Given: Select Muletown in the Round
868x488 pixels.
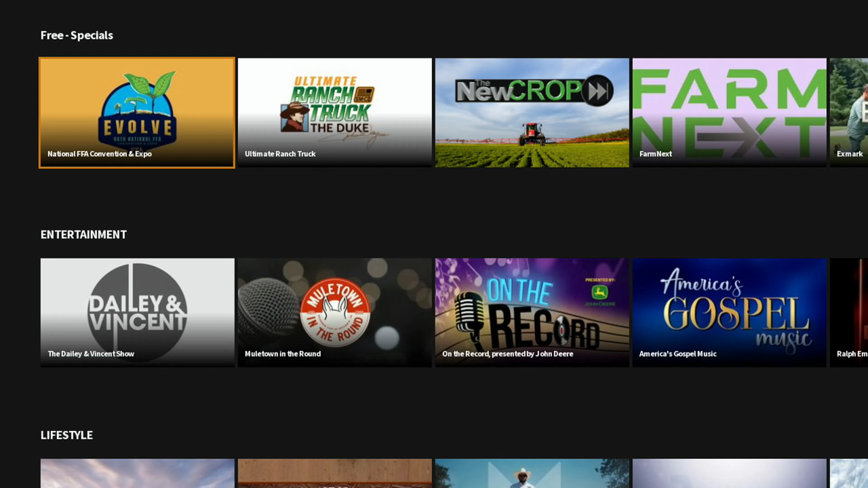Looking at the screenshot, I should 334,312.
